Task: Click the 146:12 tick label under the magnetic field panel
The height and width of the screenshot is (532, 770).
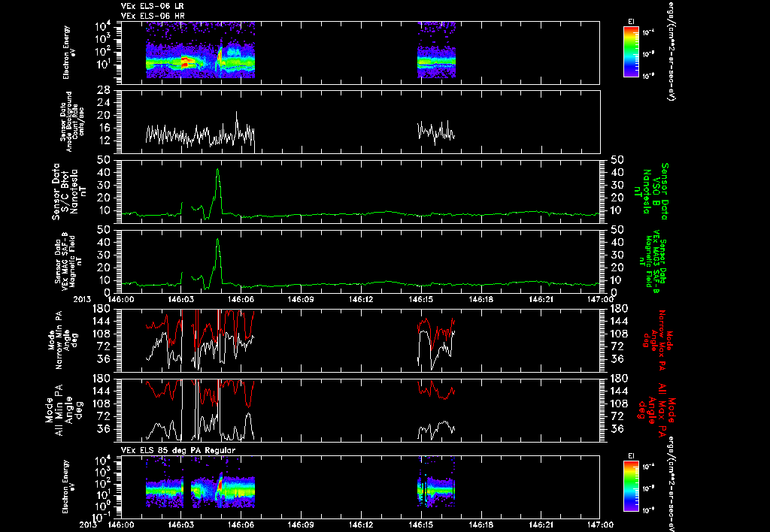Action: [360, 299]
